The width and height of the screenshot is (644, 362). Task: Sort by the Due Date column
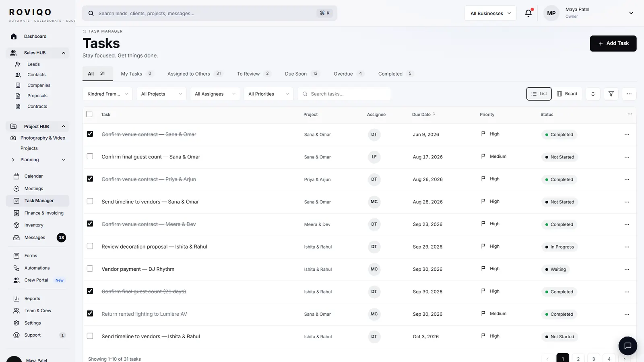[423, 114]
